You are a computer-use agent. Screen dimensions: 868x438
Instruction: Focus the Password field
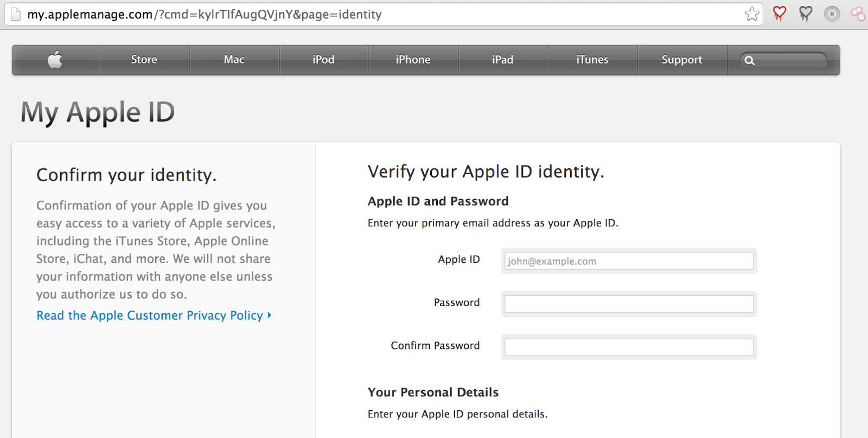coord(629,304)
